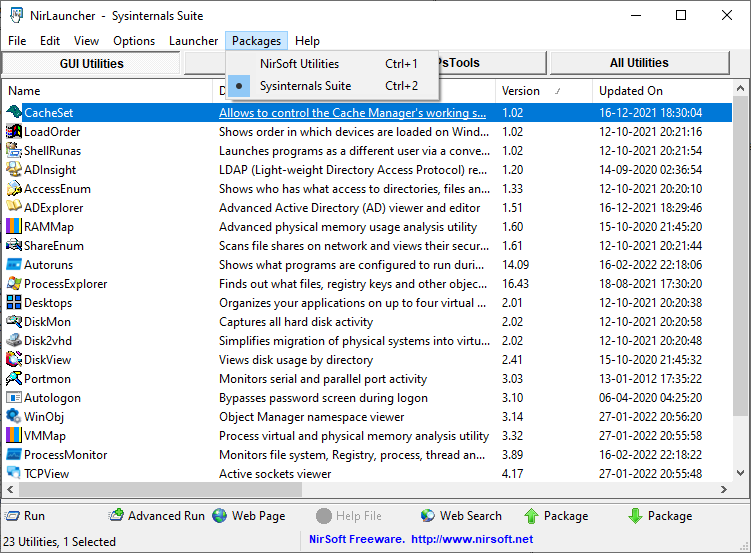Click the horizontal scrollbar thumb
This screenshot has height=553, width=751.
pos(160,489)
